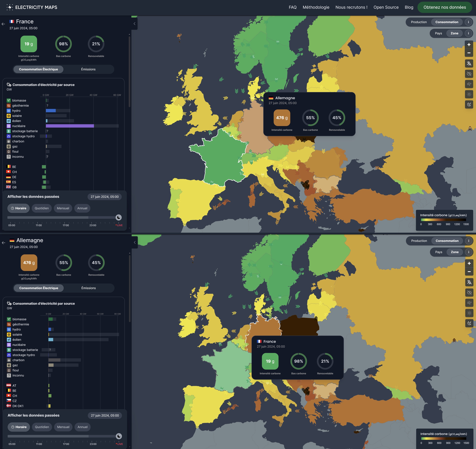Select Quotidien range in Allemagne panel
The width and height of the screenshot is (476, 449).
tap(42, 427)
